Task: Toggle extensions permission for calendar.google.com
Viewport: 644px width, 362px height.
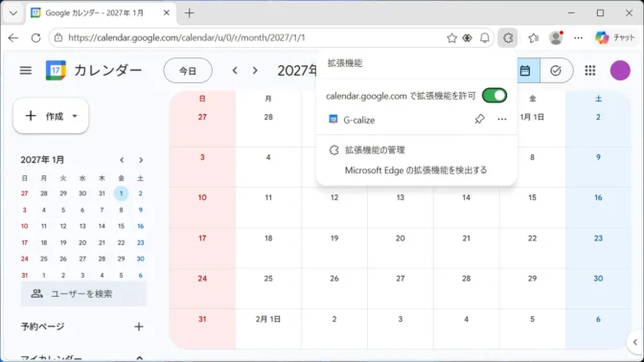Action: (x=494, y=96)
